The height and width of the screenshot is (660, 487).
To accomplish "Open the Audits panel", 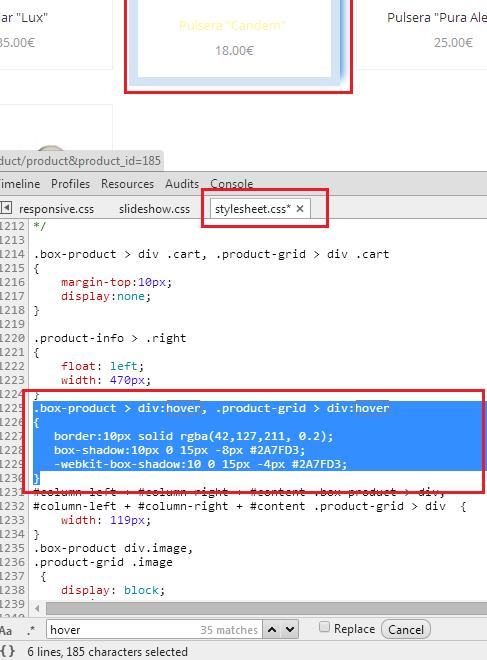I will point(182,184).
